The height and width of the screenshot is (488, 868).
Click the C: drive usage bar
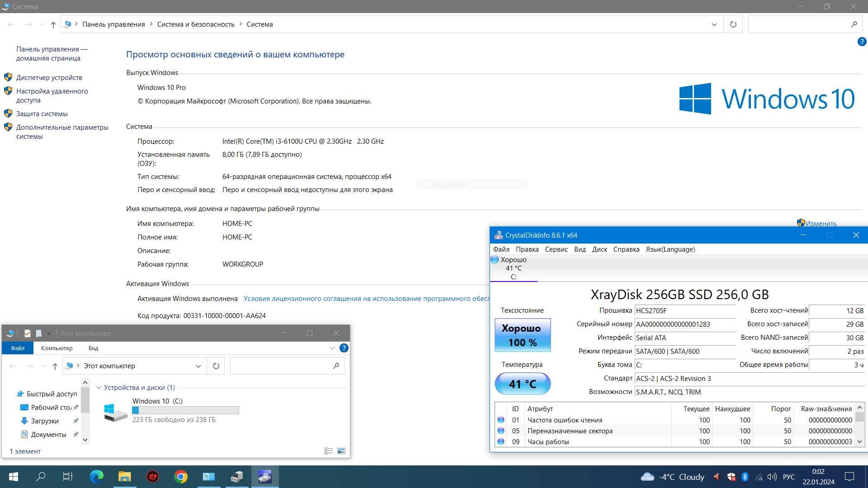tap(185, 410)
